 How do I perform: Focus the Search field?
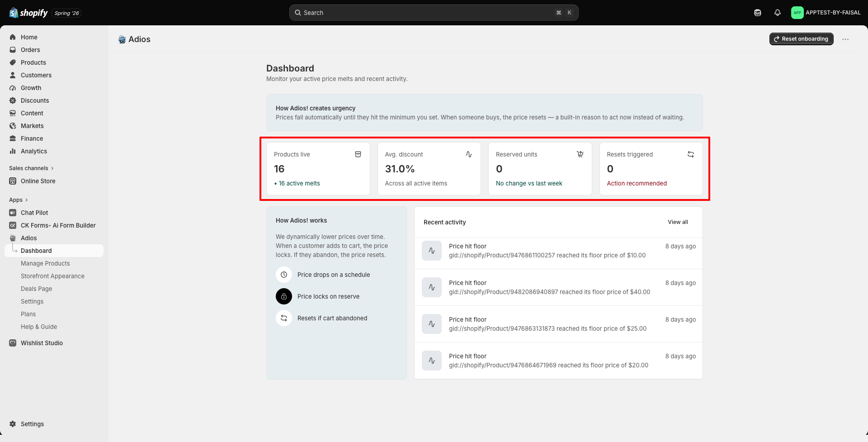[434, 13]
